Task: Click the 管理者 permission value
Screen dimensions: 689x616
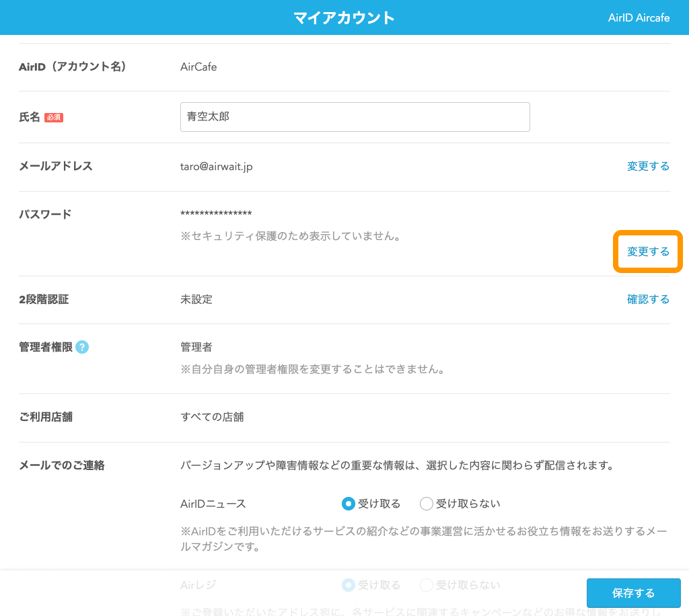Action: pos(195,347)
